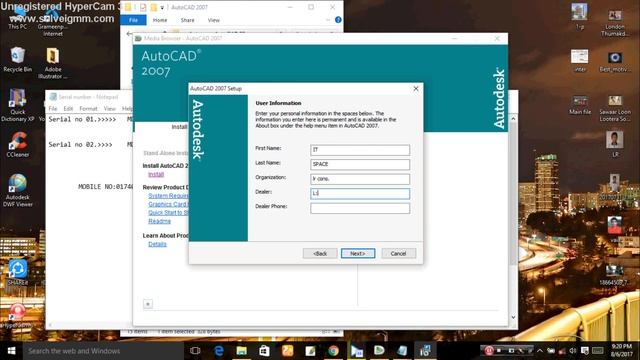Click Search the web and Windows box

[x=103, y=351]
